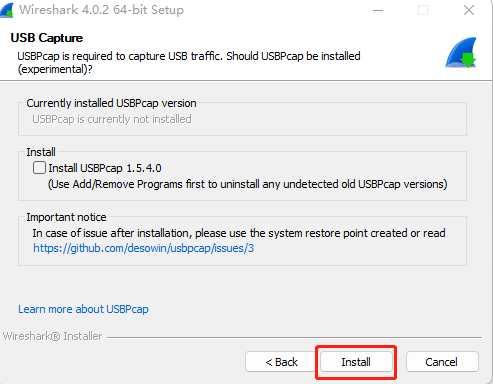Cancel the Wireshark setup

click(x=442, y=362)
